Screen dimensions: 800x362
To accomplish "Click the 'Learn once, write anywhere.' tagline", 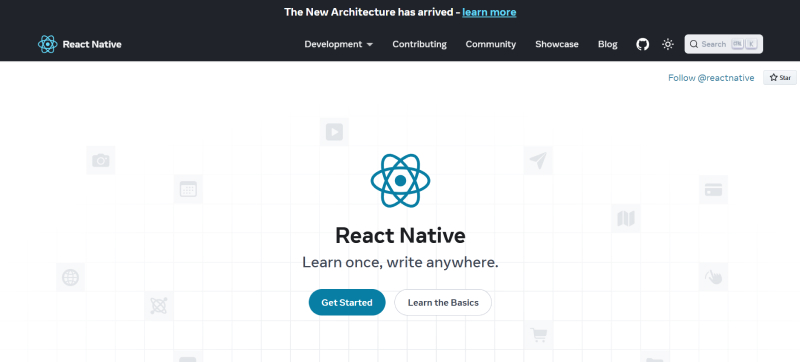I will [400, 263].
